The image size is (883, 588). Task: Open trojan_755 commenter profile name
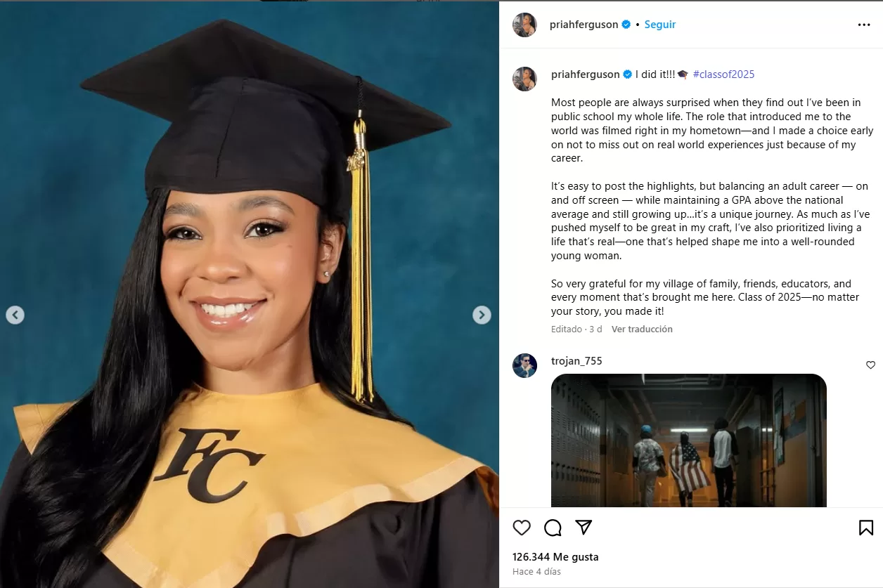tap(576, 361)
